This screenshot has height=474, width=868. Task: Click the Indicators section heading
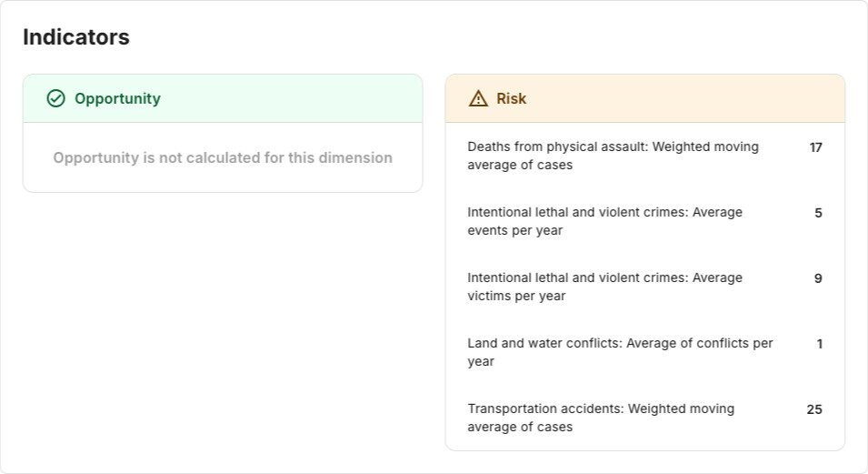pyautogui.click(x=76, y=37)
